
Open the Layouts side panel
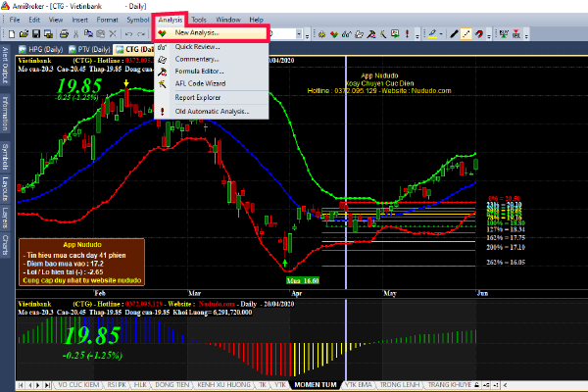point(5,189)
